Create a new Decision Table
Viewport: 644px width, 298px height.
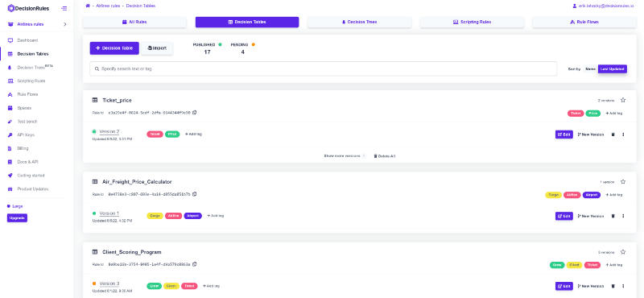114,48
